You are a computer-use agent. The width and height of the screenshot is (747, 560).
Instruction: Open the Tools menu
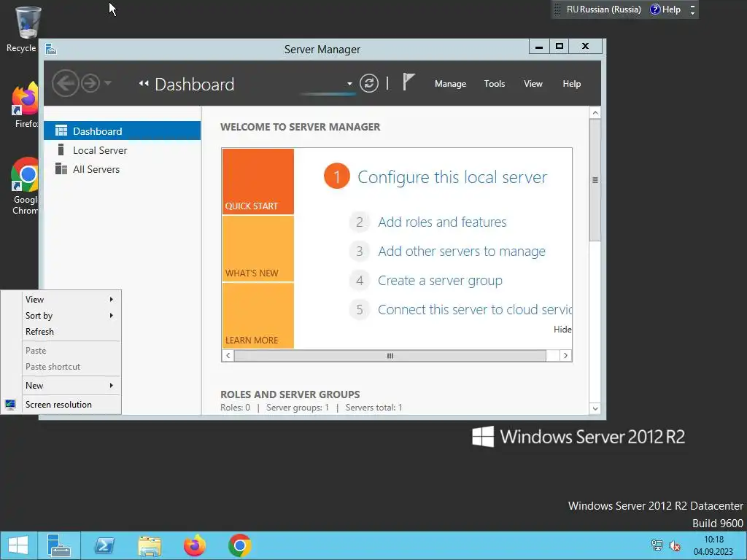coord(495,84)
